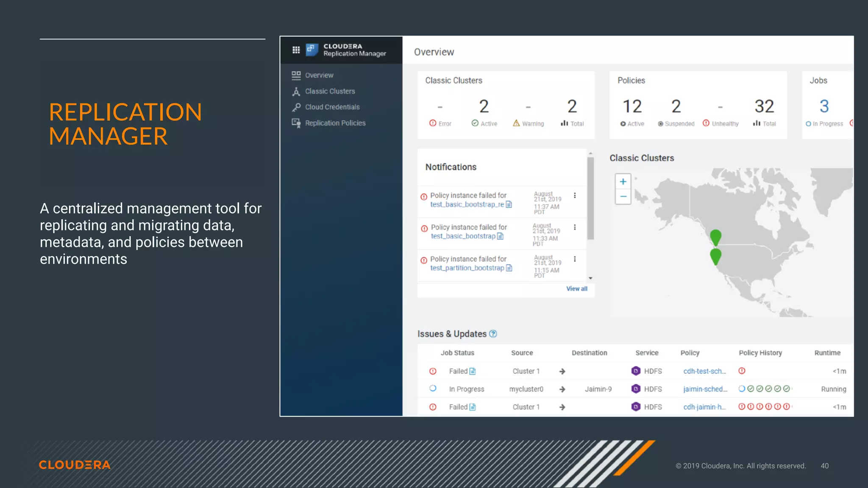Zoom in on the clusters map
This screenshot has height=488, width=868.
623,181
